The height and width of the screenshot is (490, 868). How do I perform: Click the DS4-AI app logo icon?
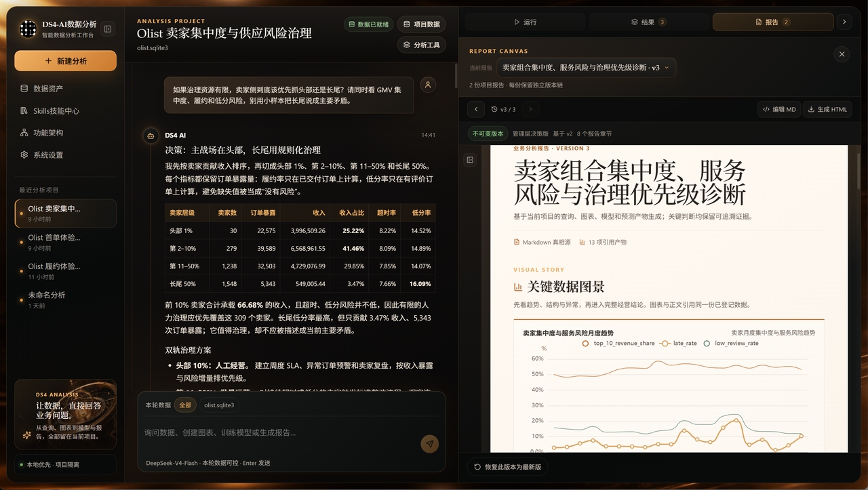(28, 28)
